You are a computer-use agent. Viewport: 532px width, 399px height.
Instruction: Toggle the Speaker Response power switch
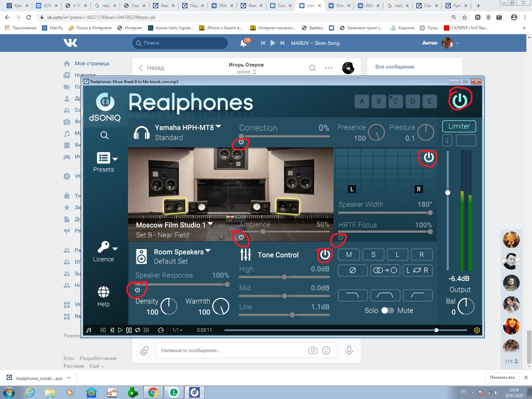pos(137,290)
